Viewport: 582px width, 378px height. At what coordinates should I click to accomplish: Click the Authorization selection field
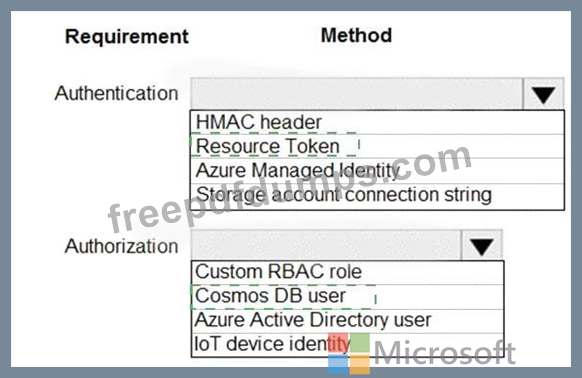coord(326,246)
